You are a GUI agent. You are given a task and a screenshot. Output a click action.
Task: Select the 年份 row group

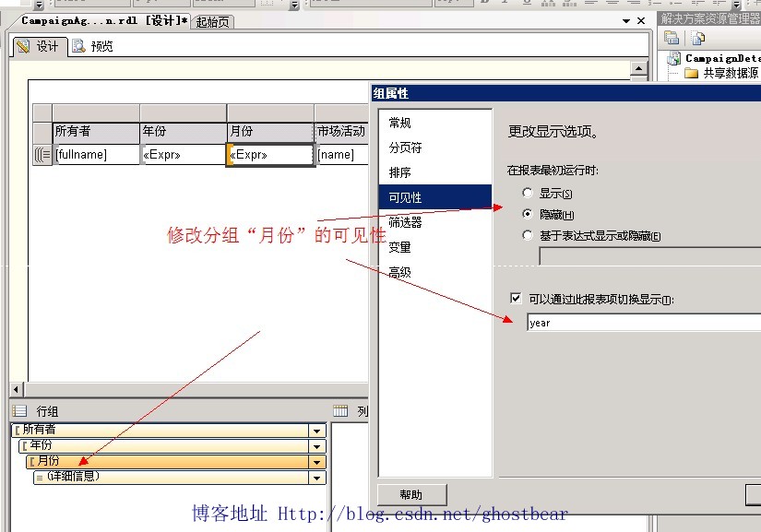click(x=164, y=445)
